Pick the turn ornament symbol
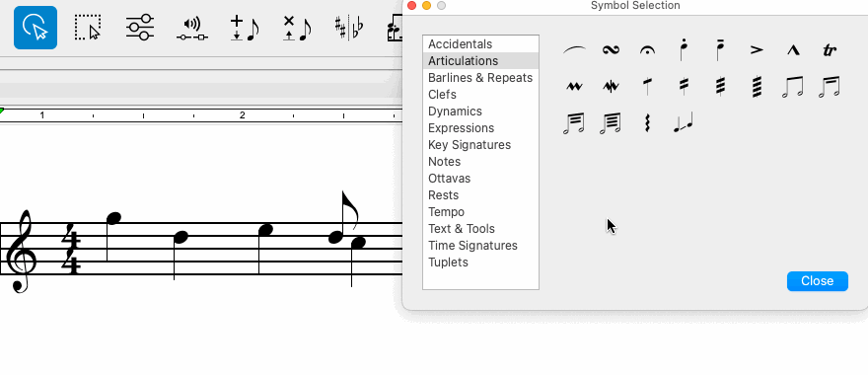The image size is (868, 375). point(611,50)
